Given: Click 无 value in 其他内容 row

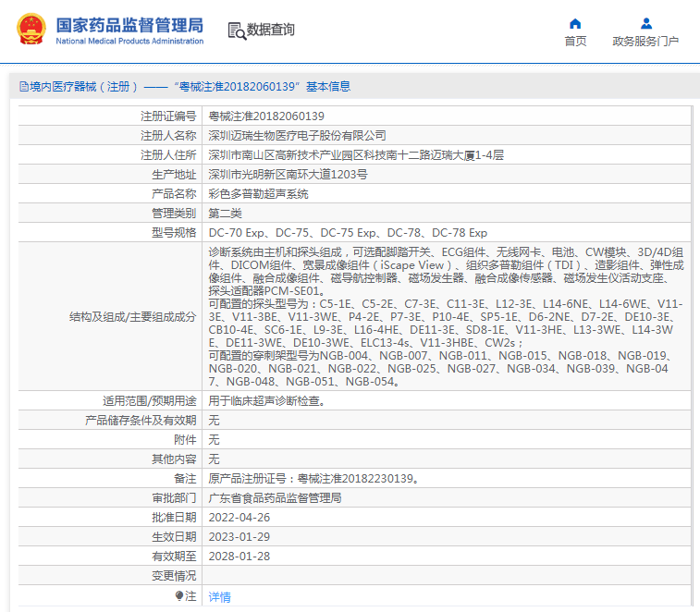Looking at the screenshot, I should point(214,459).
